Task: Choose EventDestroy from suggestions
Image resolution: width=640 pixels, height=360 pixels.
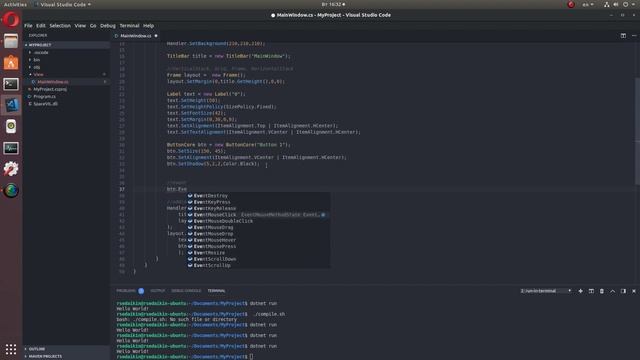Action: point(258,196)
